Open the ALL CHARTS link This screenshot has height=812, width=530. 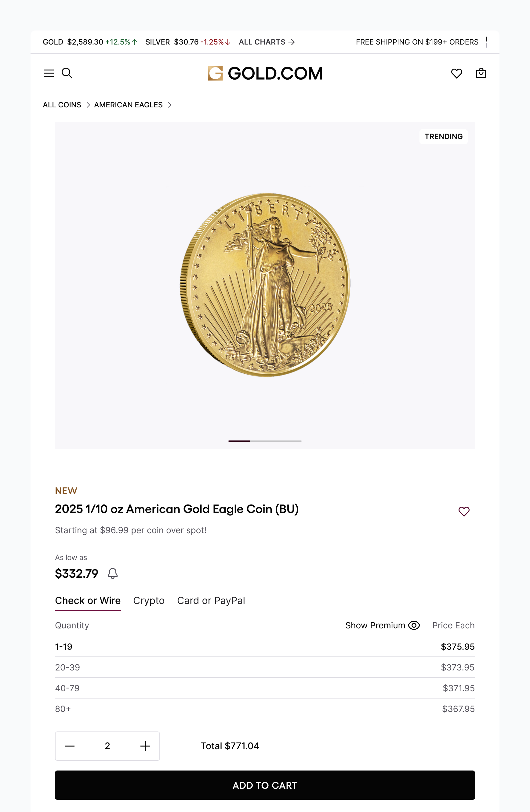click(266, 42)
